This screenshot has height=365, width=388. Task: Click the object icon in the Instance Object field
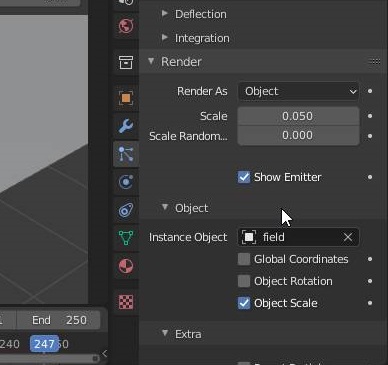click(249, 237)
